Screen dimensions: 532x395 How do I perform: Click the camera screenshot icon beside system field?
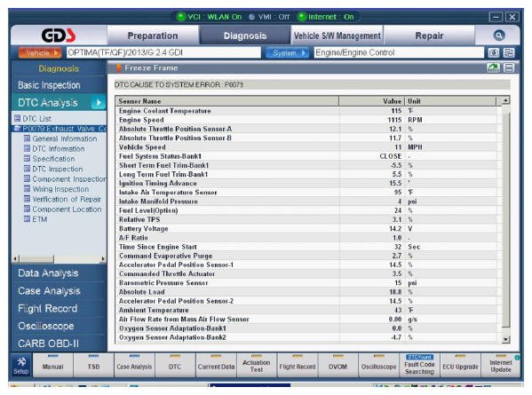pos(493,52)
